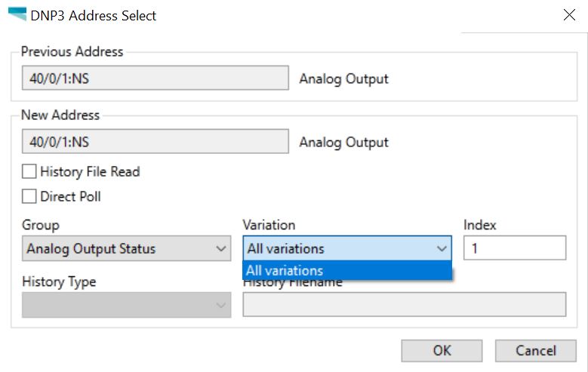Click the greyed-out History Type dropdown
The width and height of the screenshot is (588, 372).
[126, 305]
